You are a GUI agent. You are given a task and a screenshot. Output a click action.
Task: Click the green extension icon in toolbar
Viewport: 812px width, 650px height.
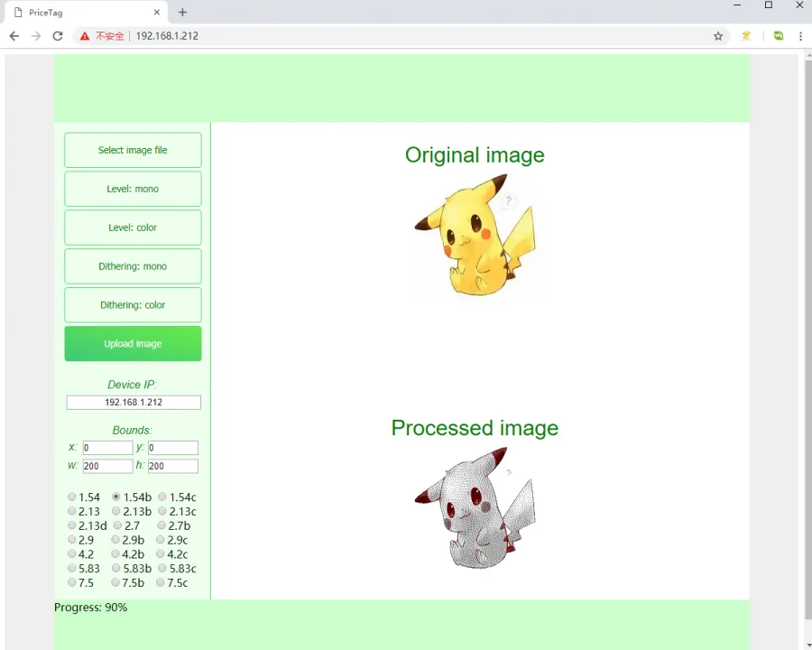tap(778, 36)
